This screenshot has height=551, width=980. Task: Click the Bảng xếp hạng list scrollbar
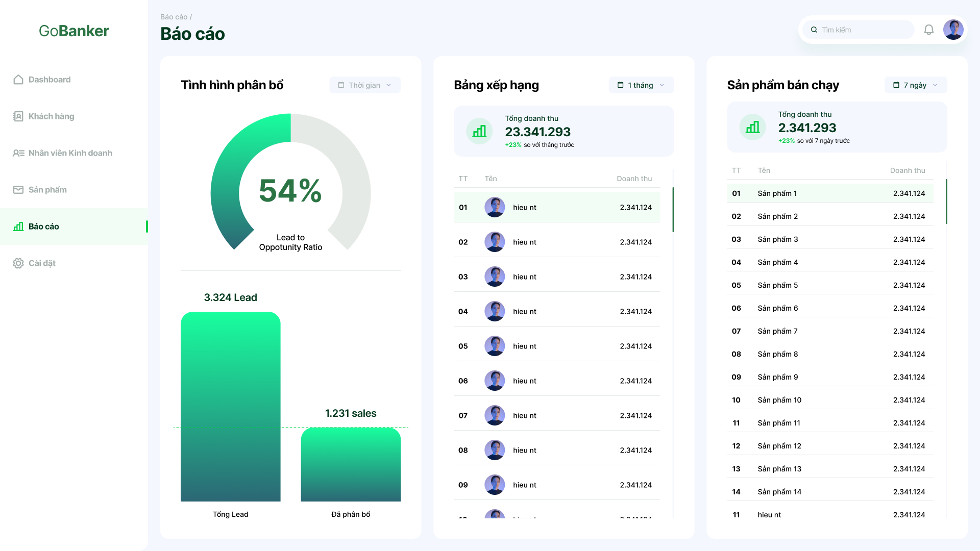[673, 210]
